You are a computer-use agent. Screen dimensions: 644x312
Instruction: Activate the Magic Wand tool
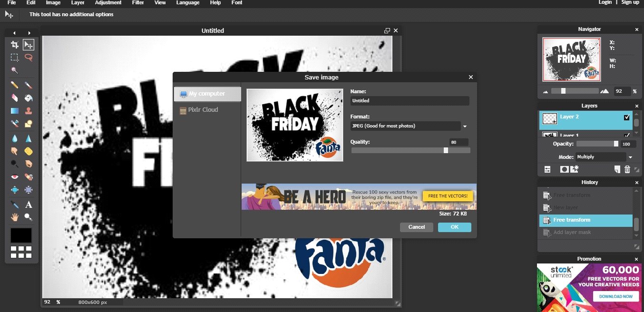15,70
